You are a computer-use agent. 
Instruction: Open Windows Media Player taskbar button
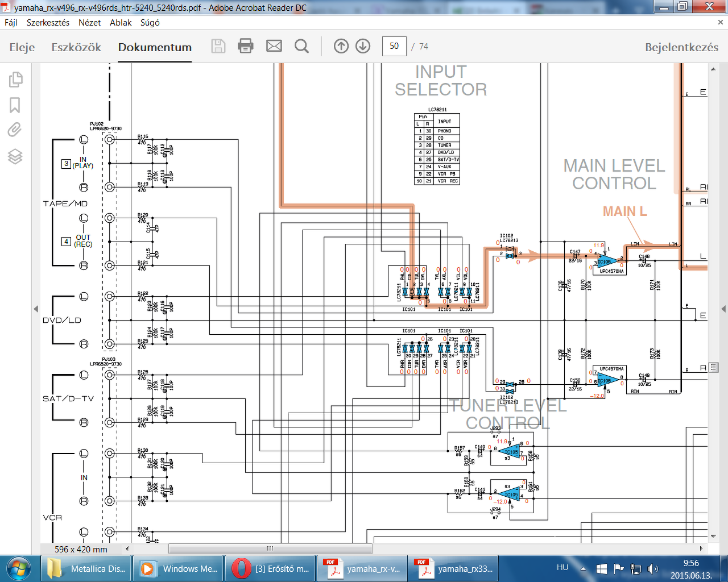pos(179,568)
